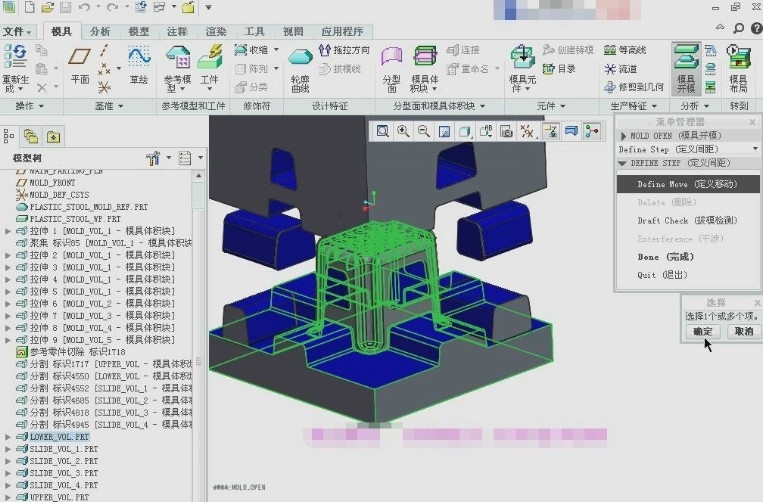Switch to the Folder Browser navigator tab
The height and width of the screenshot is (502, 763).
click(31, 137)
